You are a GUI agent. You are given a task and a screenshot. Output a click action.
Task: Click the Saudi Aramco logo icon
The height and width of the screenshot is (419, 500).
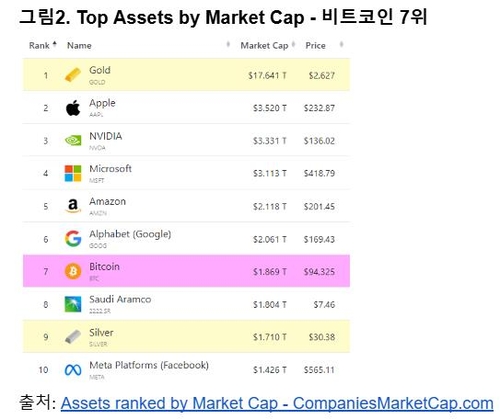coord(73,304)
